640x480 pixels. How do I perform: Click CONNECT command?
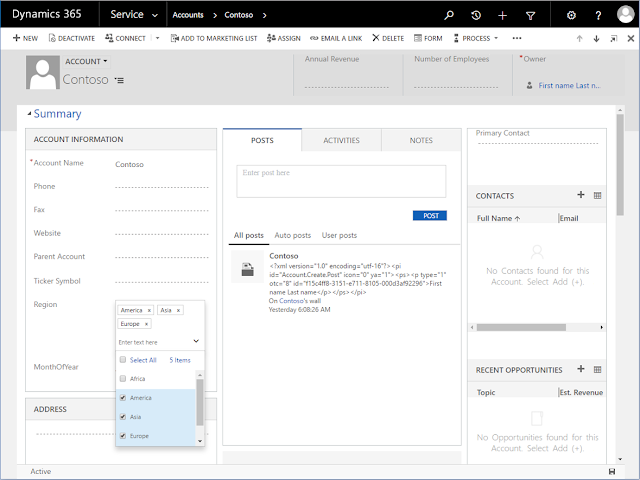(x=125, y=38)
